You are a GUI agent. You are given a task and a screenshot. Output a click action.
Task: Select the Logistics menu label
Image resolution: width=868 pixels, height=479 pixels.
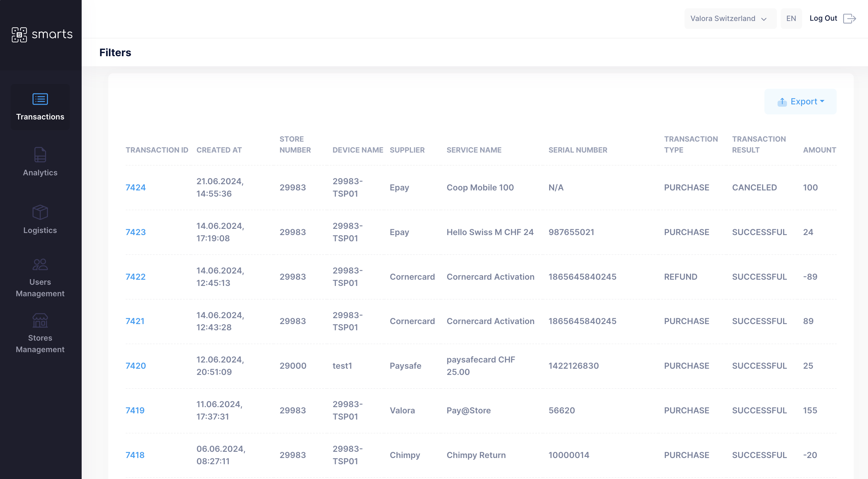coord(40,230)
